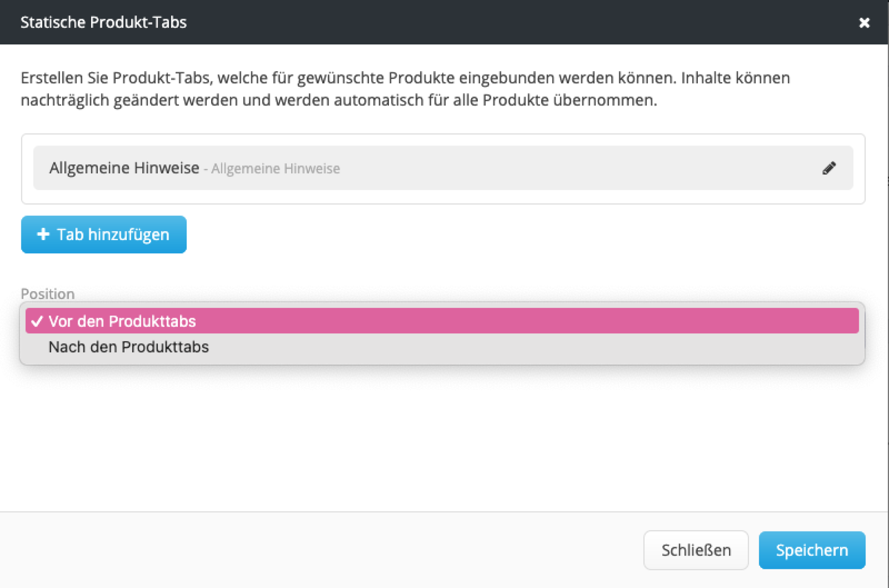Screen dimensions: 889x588
Task: Click Schließen to dismiss the dialog
Action: point(696,550)
